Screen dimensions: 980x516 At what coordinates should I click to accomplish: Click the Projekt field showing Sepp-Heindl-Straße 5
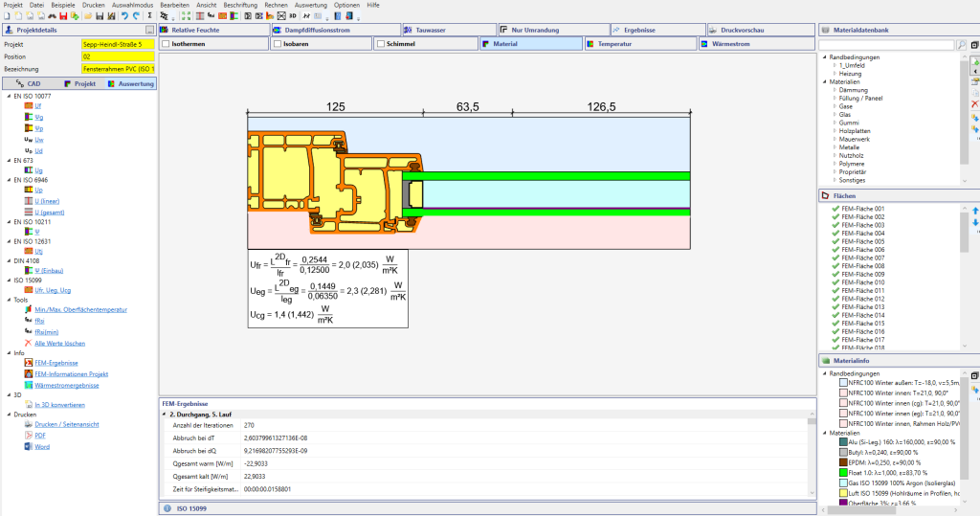point(118,44)
